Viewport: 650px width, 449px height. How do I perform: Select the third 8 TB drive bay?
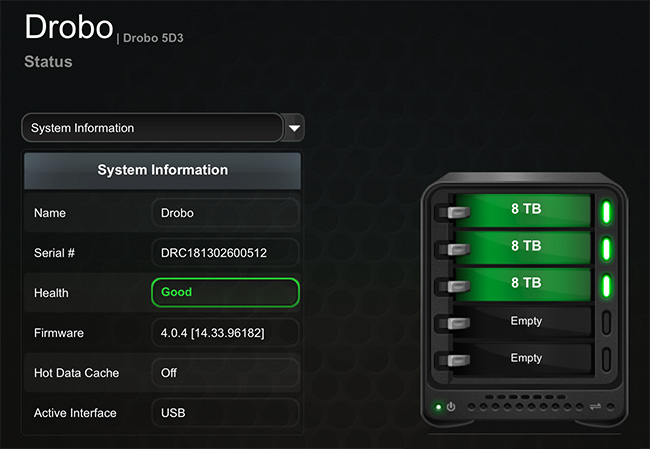pyautogui.click(x=522, y=283)
